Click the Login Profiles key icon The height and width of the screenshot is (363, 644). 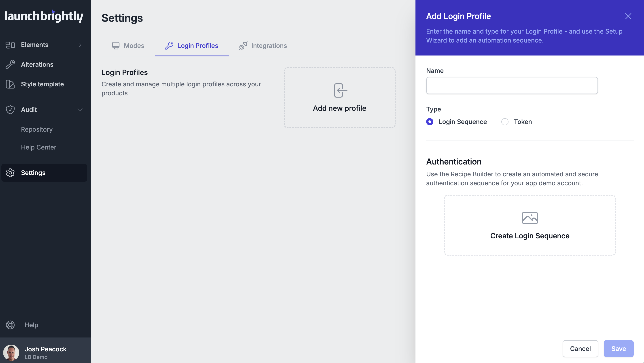coord(169,45)
